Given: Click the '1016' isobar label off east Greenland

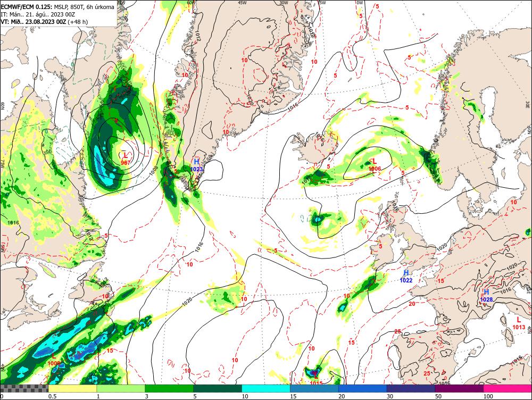Looking at the screenshot, I should [293, 107].
